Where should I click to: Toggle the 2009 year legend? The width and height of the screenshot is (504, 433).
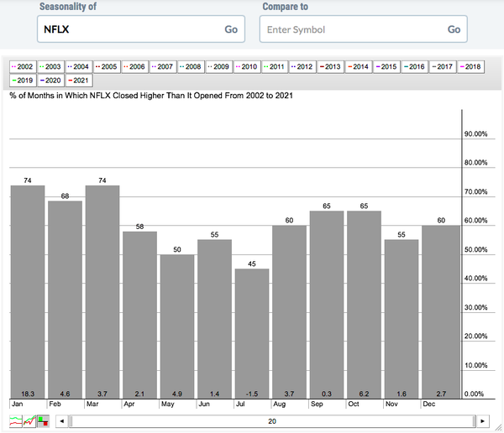[x=219, y=67]
